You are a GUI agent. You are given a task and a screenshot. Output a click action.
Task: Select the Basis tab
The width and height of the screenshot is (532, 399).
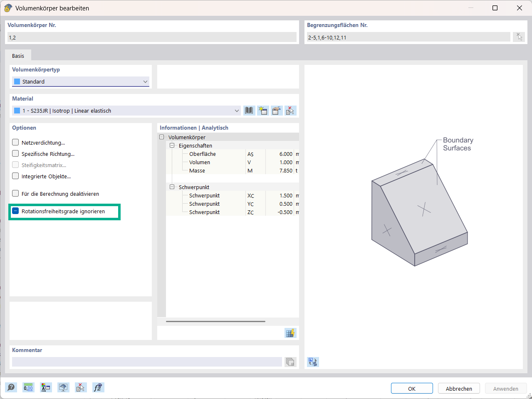pyautogui.click(x=18, y=56)
